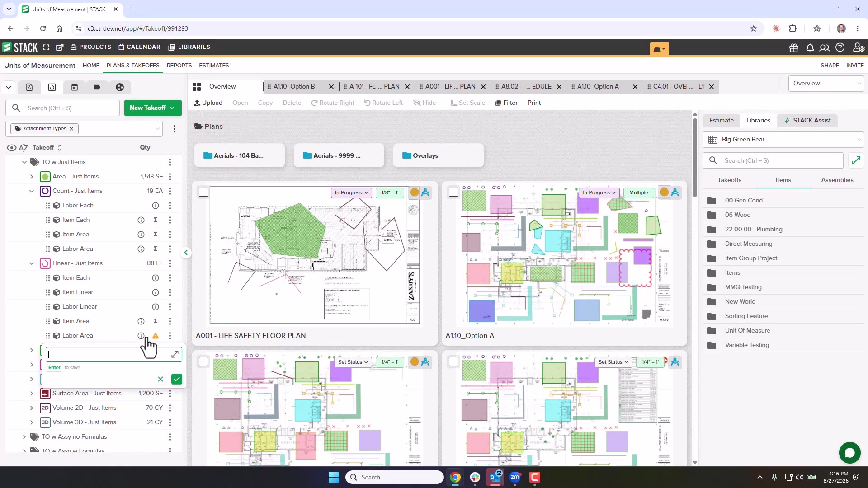Open the help question mark icon
The image size is (868, 488).
click(x=840, y=48)
